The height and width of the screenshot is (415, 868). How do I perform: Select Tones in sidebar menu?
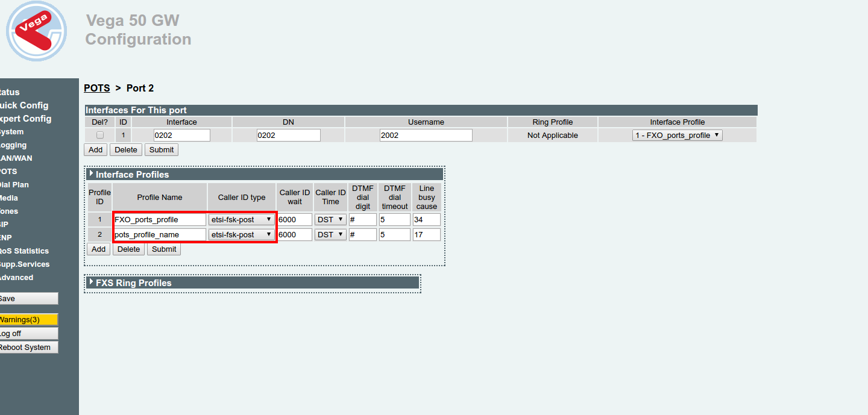9,211
